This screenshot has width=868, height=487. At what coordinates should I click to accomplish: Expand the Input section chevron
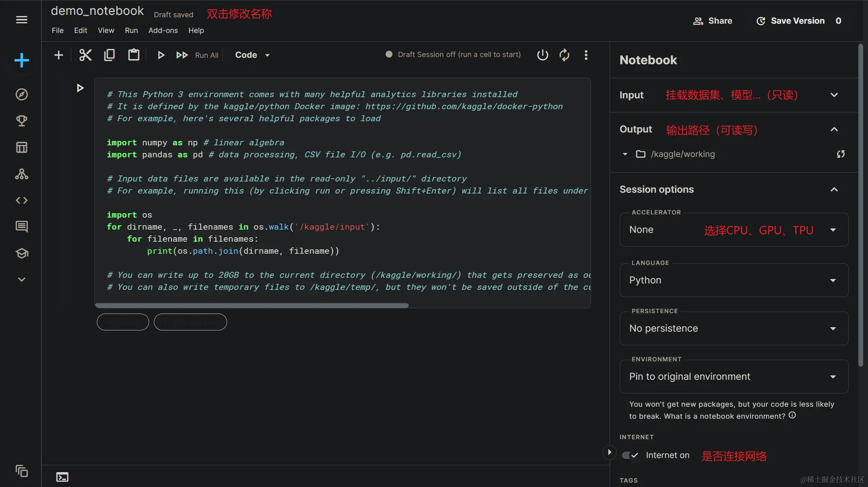[x=834, y=95]
